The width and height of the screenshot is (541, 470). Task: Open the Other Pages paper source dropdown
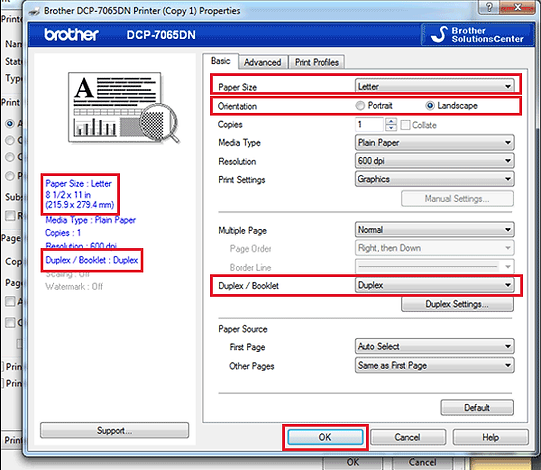tap(434, 365)
